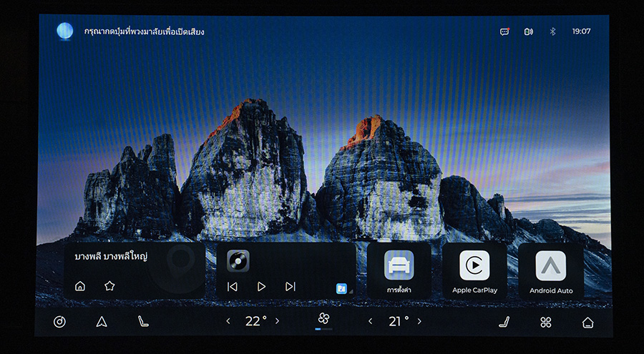
Task: Open driver seat controls on the left
Action: point(143,322)
